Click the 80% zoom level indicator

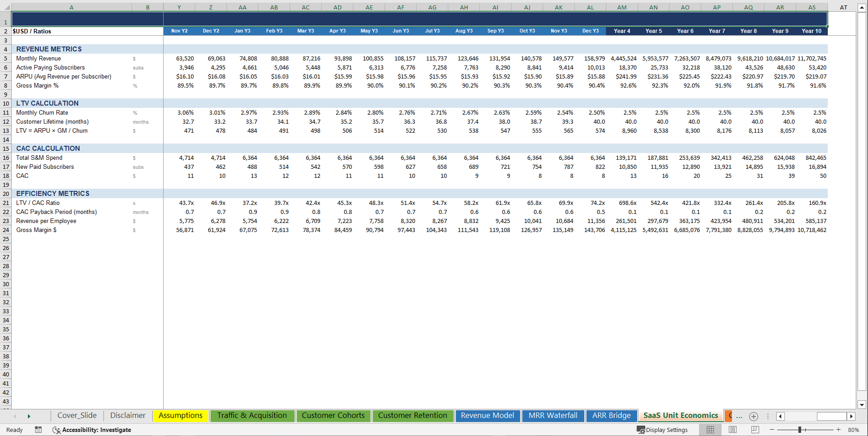tap(854, 430)
